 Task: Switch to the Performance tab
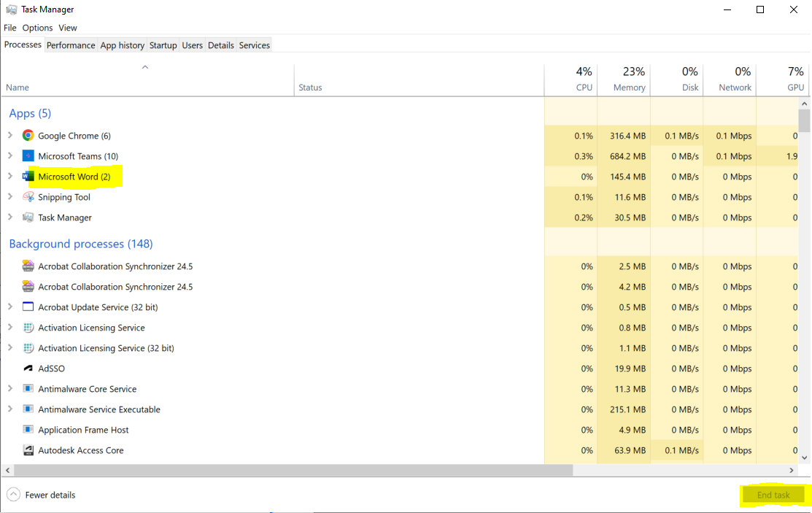[70, 45]
